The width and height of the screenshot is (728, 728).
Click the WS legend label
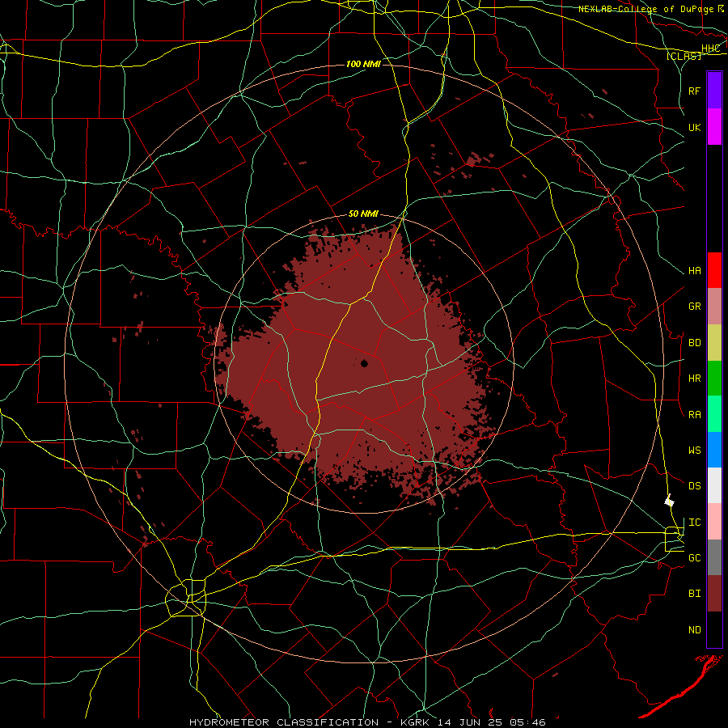pos(694,451)
